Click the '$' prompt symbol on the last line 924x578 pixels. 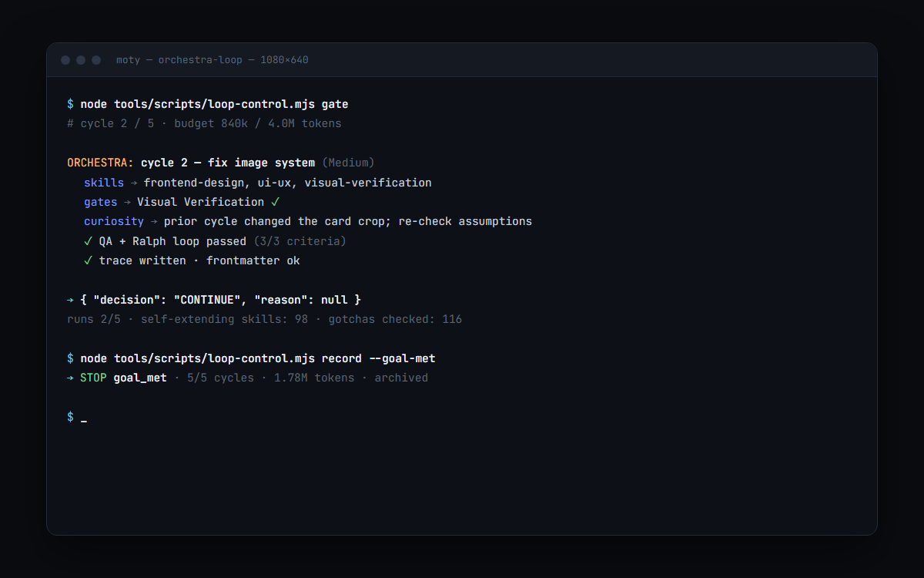tap(70, 417)
